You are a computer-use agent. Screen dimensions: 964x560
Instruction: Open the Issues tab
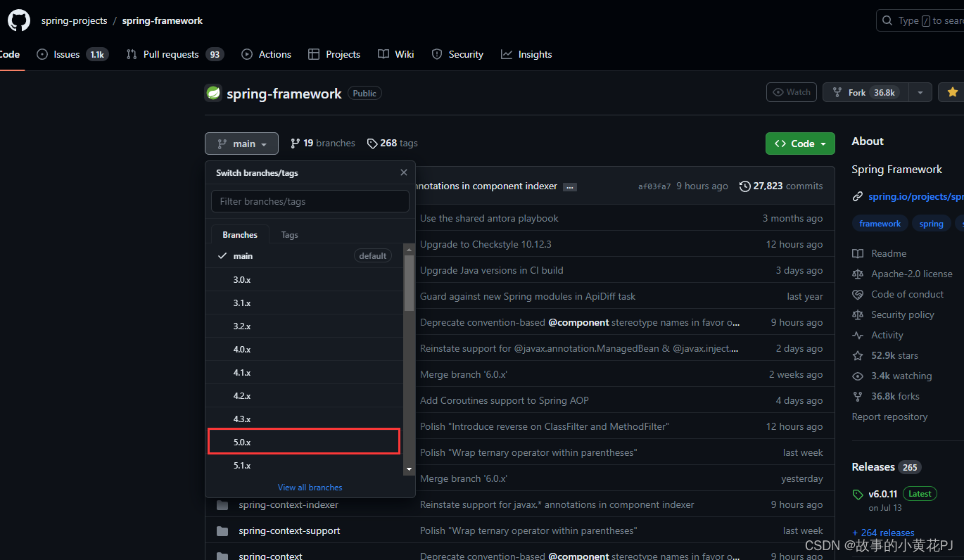pos(72,54)
